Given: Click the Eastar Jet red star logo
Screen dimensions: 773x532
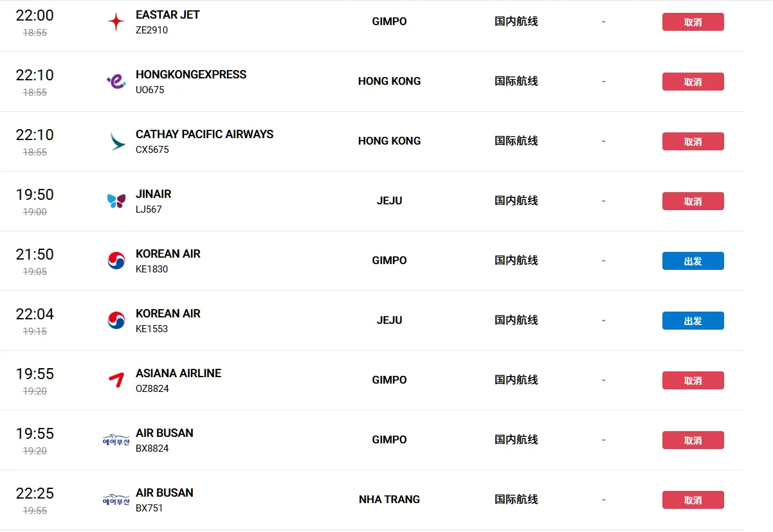Looking at the screenshot, I should pyautogui.click(x=116, y=22).
